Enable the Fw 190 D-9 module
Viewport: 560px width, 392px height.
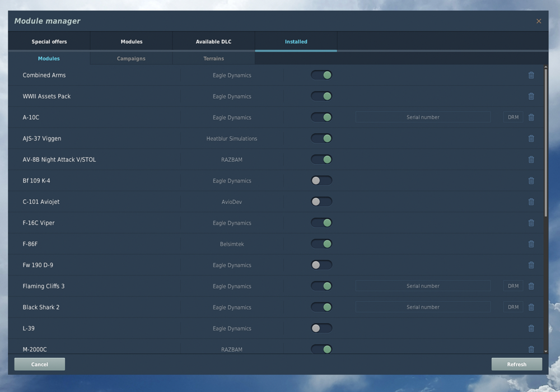321,264
